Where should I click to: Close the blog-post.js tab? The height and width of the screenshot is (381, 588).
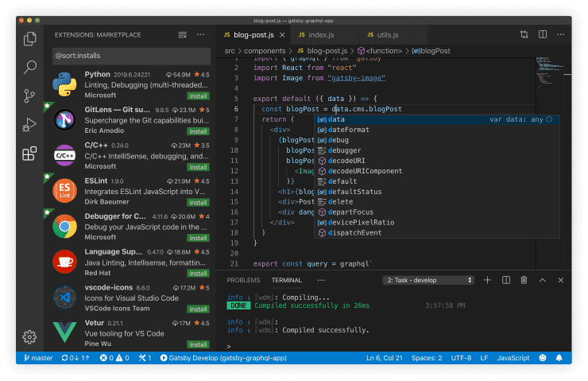click(x=282, y=35)
